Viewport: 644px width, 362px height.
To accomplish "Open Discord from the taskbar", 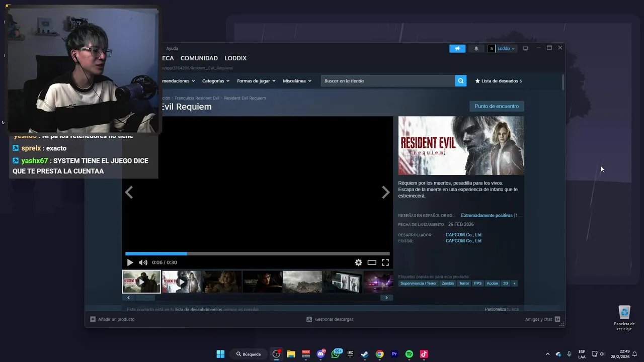I will (321, 354).
